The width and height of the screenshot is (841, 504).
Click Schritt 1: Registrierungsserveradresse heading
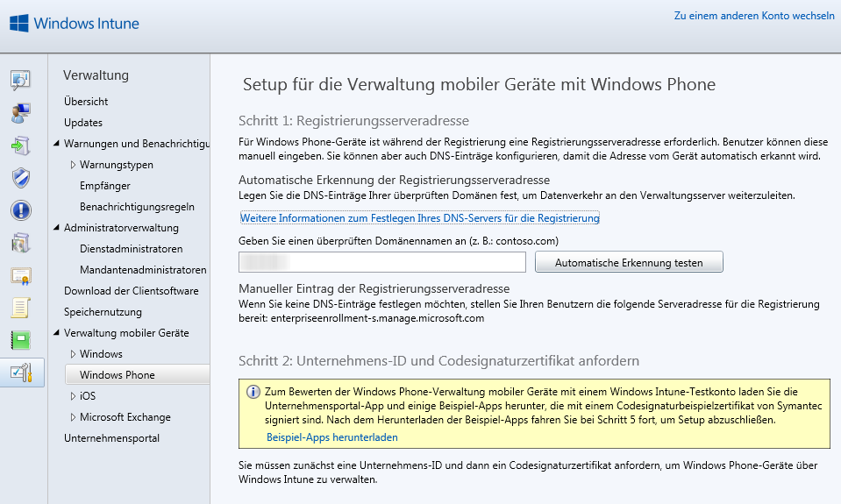[354, 121]
